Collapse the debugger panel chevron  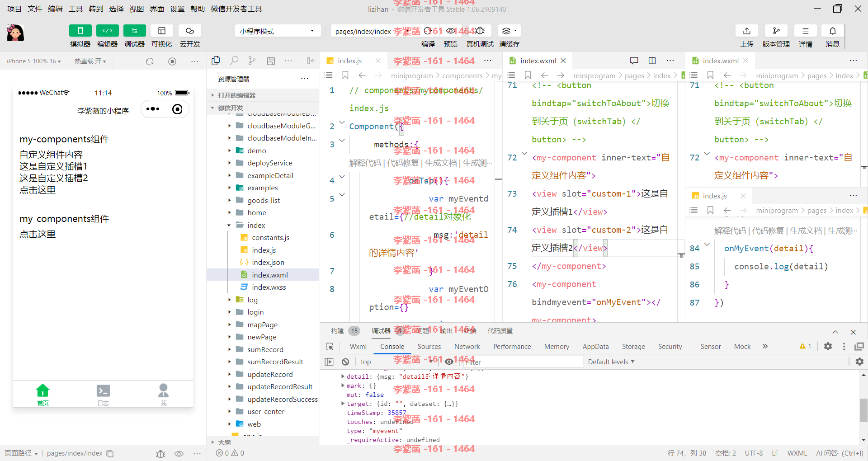point(835,332)
